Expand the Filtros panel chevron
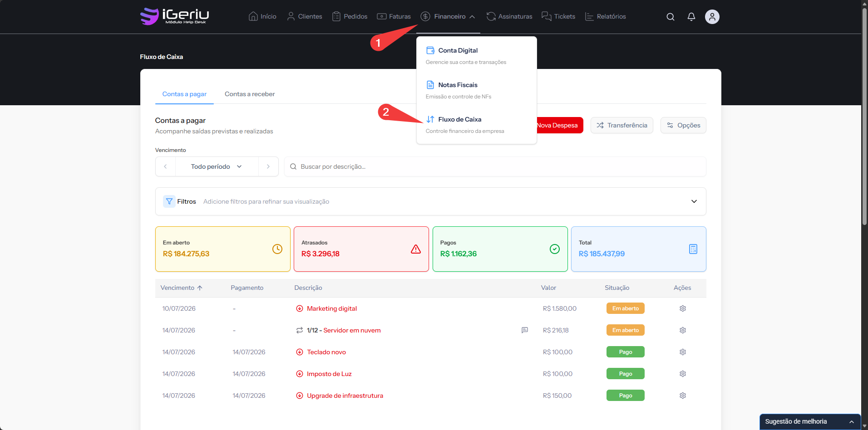Screen dimensions: 868x430 click(694, 201)
